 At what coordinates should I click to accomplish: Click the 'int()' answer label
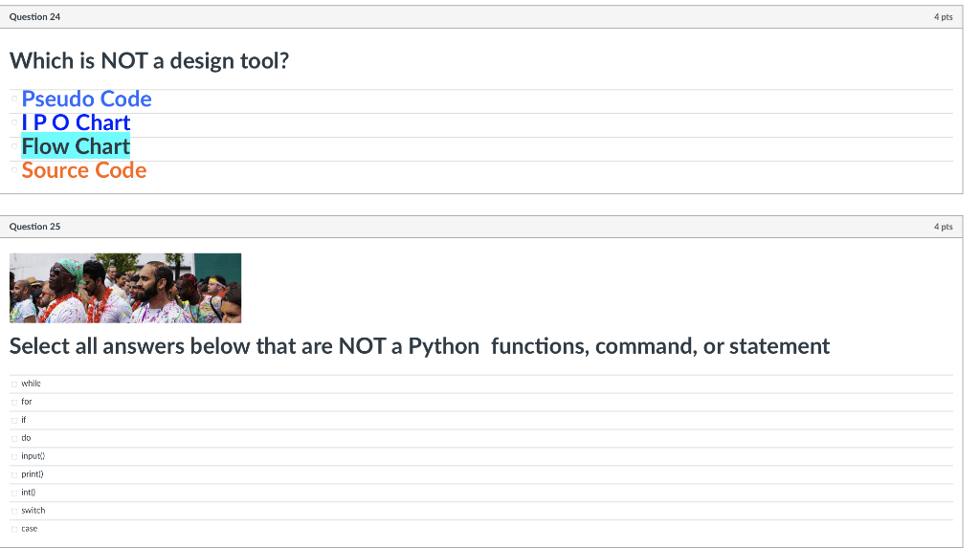coord(28,493)
